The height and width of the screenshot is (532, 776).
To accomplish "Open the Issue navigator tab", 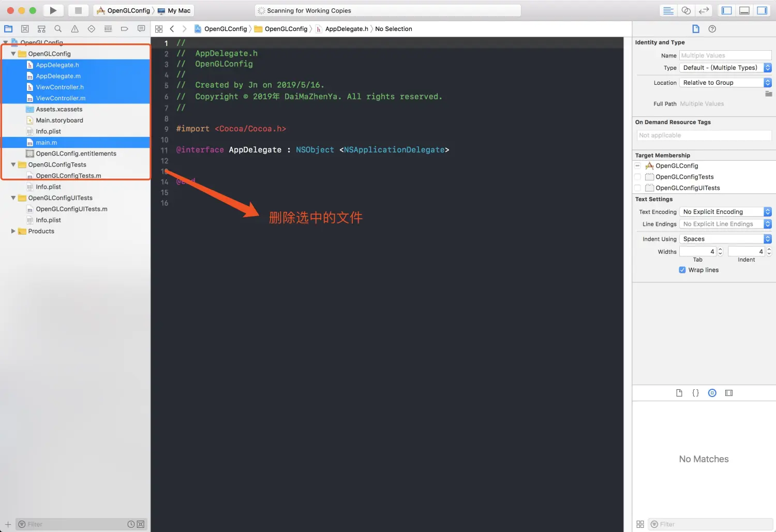I will pyautogui.click(x=74, y=29).
